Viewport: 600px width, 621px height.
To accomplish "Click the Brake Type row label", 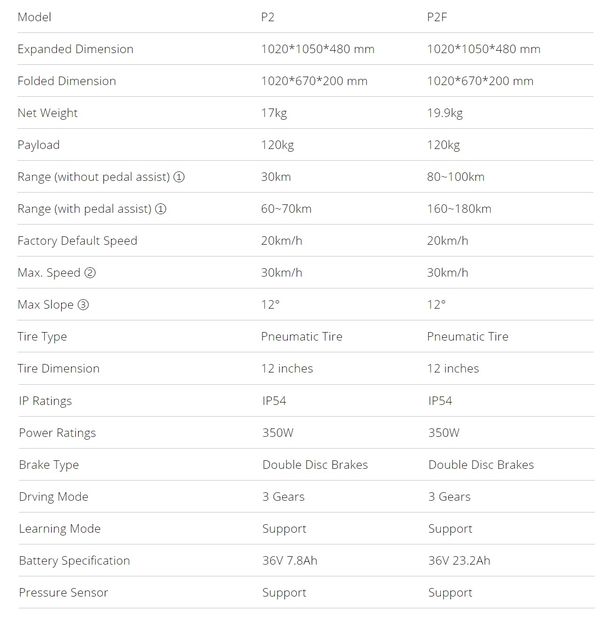I will (x=49, y=465).
